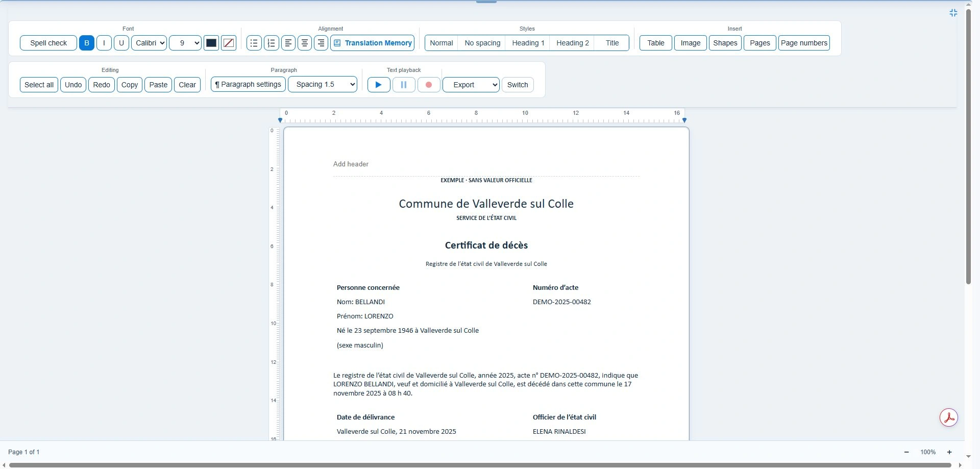Open the Export dropdown
The height and width of the screenshot is (469, 980).
point(471,85)
